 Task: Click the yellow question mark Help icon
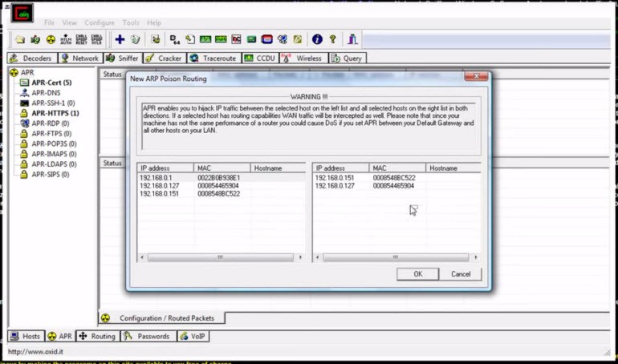(332, 39)
